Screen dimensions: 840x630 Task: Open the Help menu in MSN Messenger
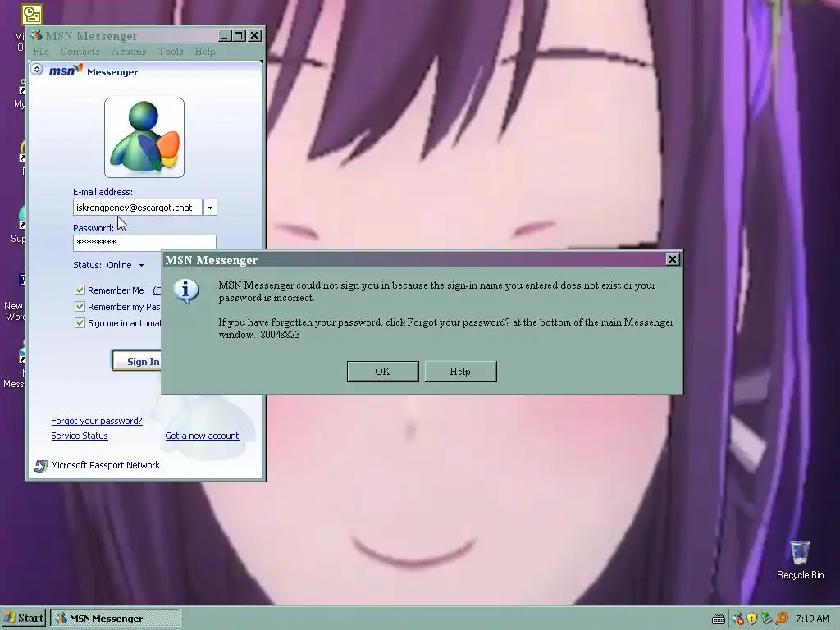[204, 52]
